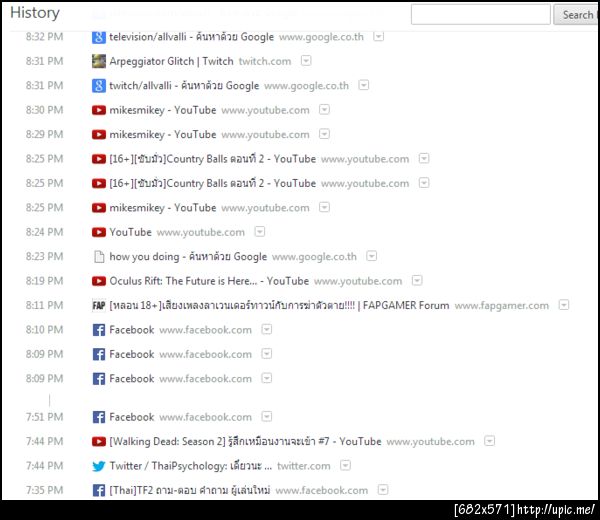The height and width of the screenshot is (520, 600).
Task: Open [Thai]TF2 Facebook group link
Action: click(x=190, y=490)
